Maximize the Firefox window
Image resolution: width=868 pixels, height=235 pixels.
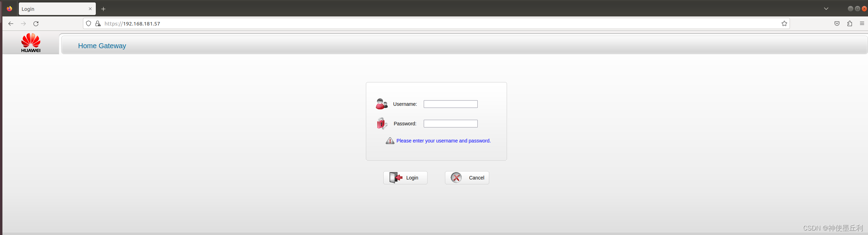tap(858, 9)
